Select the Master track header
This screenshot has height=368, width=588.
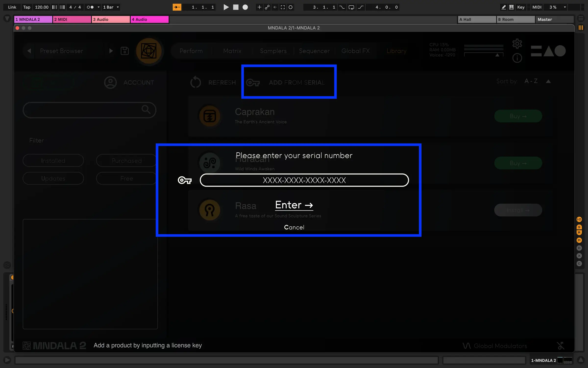[x=554, y=19]
